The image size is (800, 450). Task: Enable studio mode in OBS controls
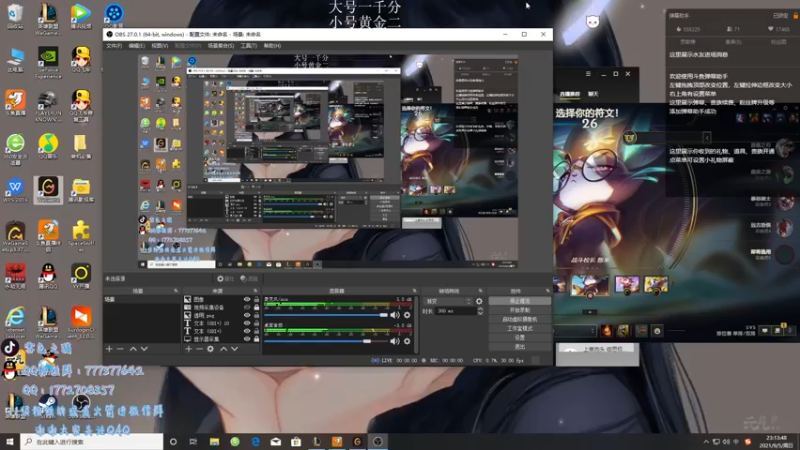(519, 329)
